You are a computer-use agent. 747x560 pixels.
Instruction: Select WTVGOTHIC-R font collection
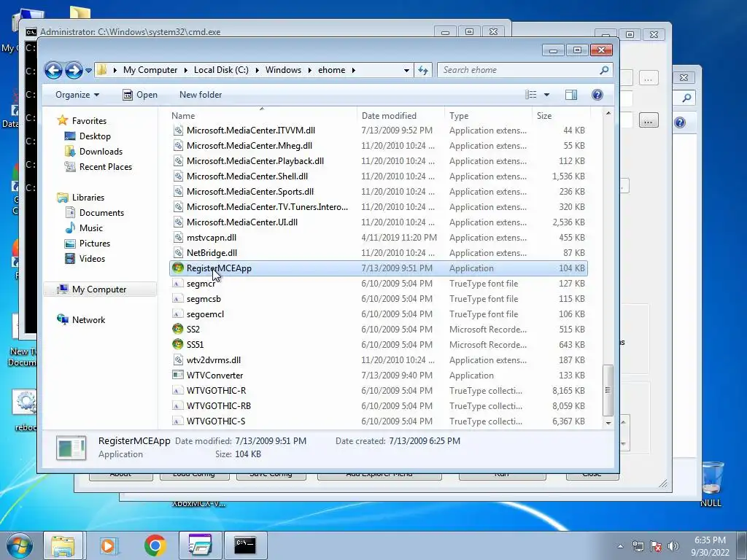(216, 391)
